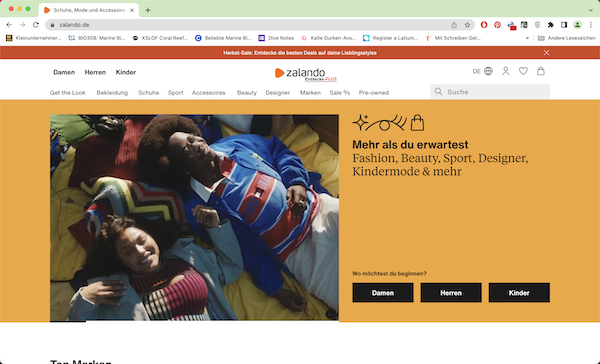Open the user account icon

[x=505, y=71]
